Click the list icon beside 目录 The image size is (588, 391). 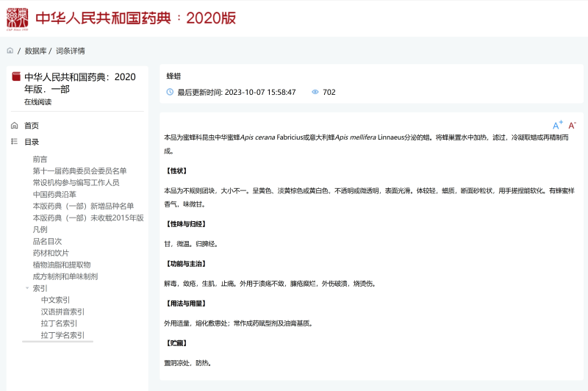tap(14, 141)
